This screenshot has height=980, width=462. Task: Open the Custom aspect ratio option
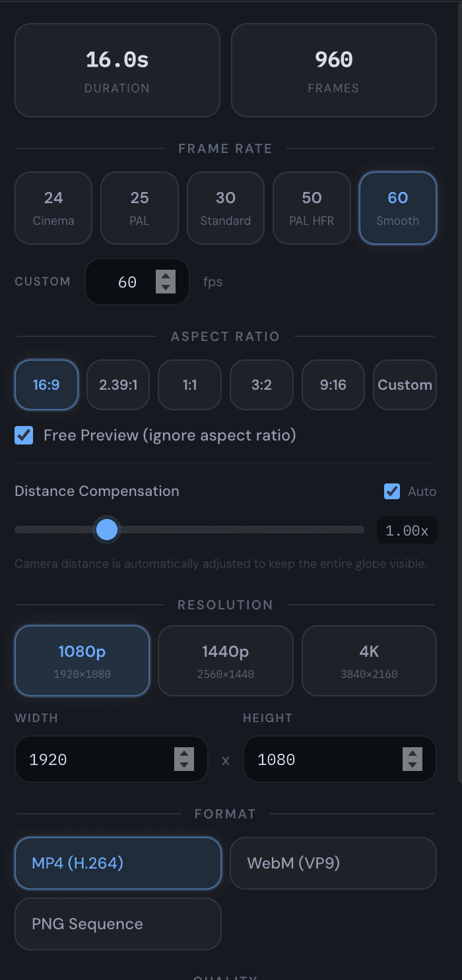[x=405, y=384]
